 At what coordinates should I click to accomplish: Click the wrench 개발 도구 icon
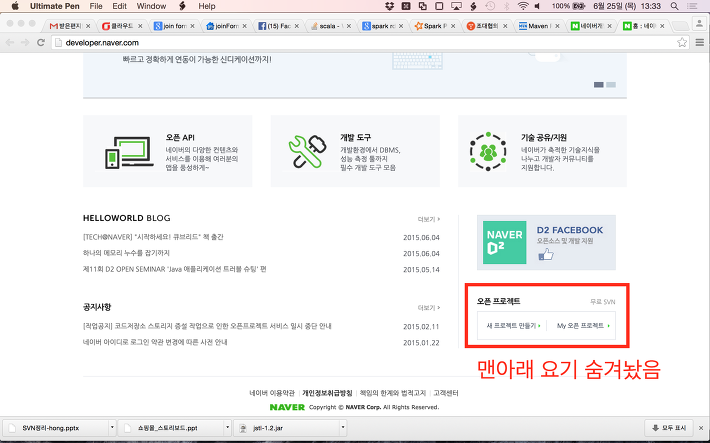click(307, 152)
